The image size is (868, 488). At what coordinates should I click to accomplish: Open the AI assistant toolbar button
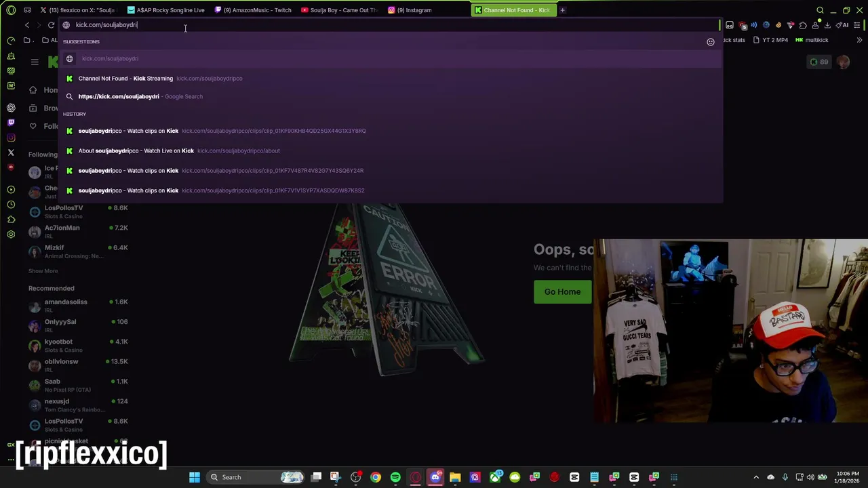pos(843,25)
